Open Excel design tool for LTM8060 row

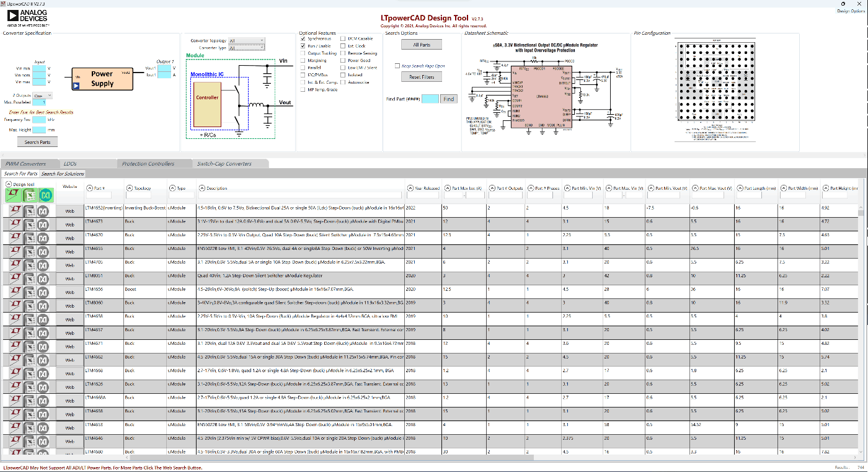pyautogui.click(x=29, y=306)
